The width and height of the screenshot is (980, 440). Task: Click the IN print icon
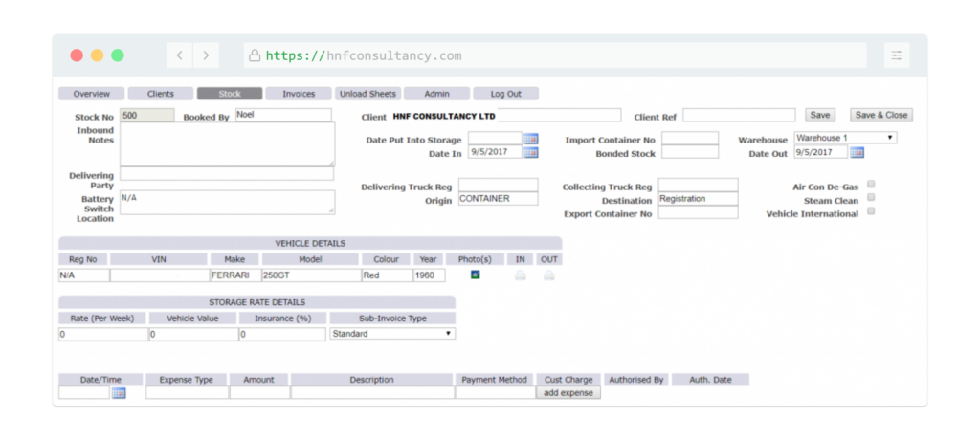pos(521,275)
